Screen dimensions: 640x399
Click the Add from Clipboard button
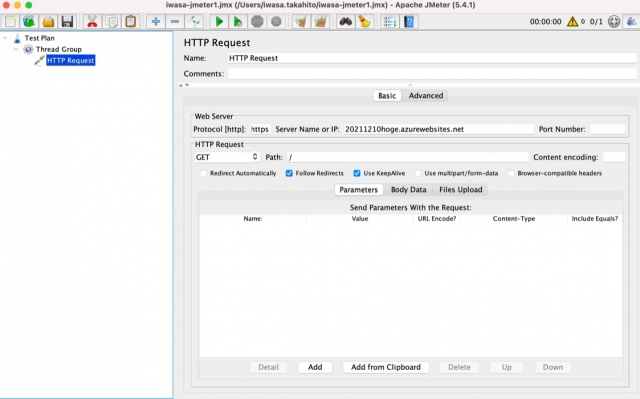click(386, 367)
